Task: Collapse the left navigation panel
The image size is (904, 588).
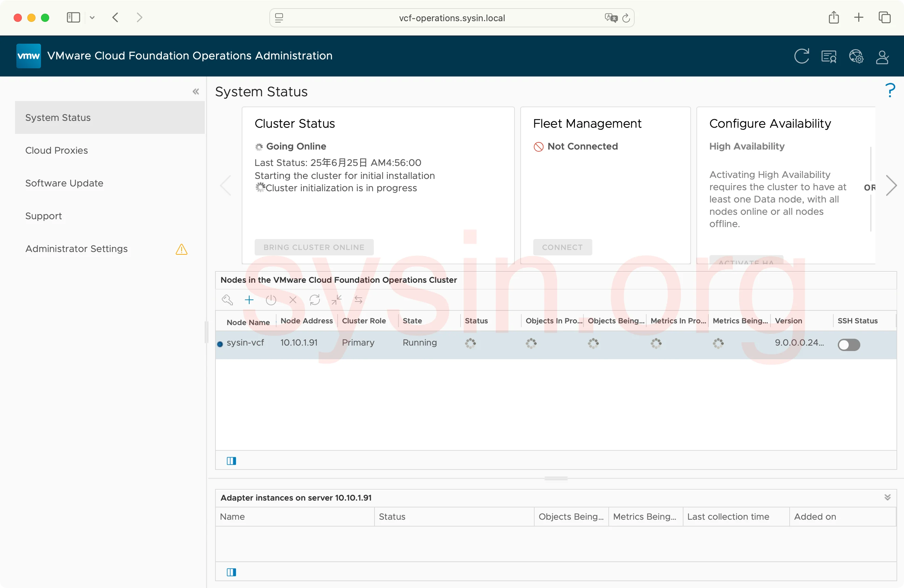Action: [x=196, y=92]
